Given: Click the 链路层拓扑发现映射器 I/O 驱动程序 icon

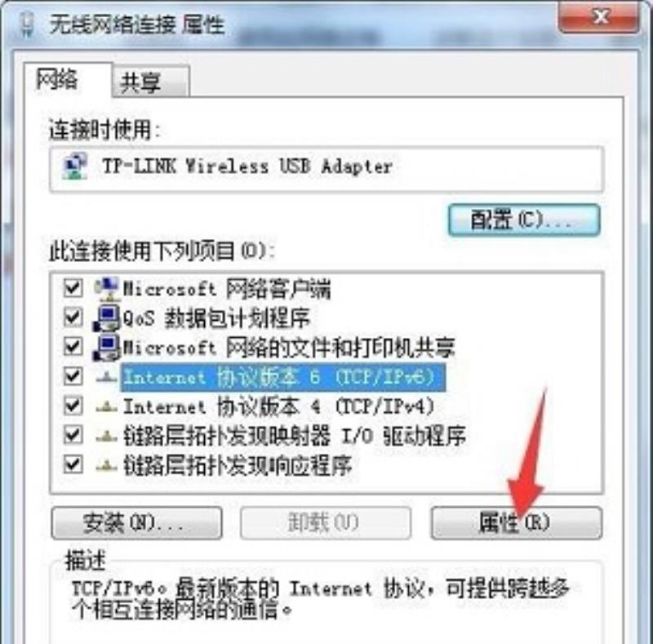Looking at the screenshot, I should 106,436.
